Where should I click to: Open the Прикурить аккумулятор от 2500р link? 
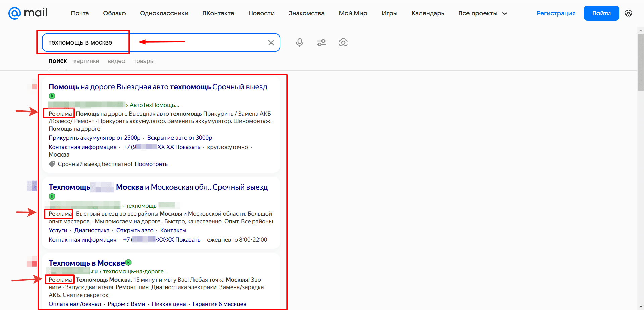(95, 138)
